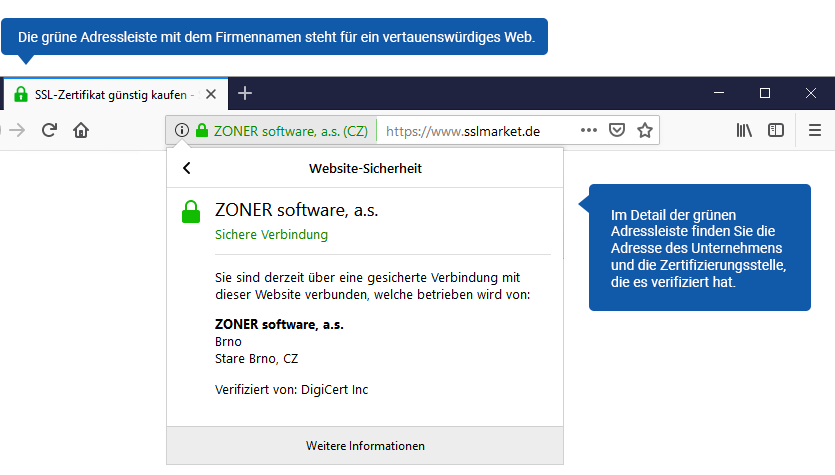This screenshot has width=835, height=475.
Task: Reload the current page
Action: pyautogui.click(x=50, y=130)
